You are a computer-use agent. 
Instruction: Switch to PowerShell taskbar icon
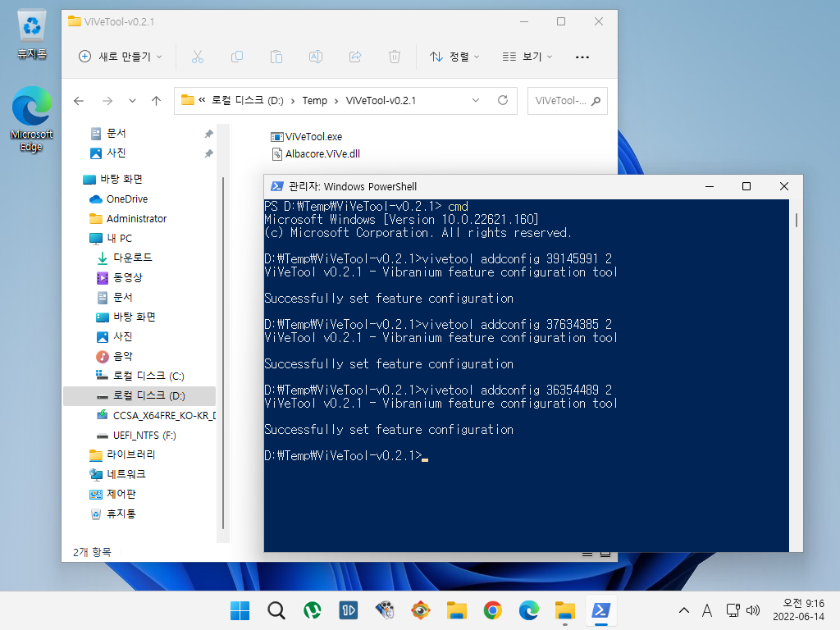(x=600, y=610)
